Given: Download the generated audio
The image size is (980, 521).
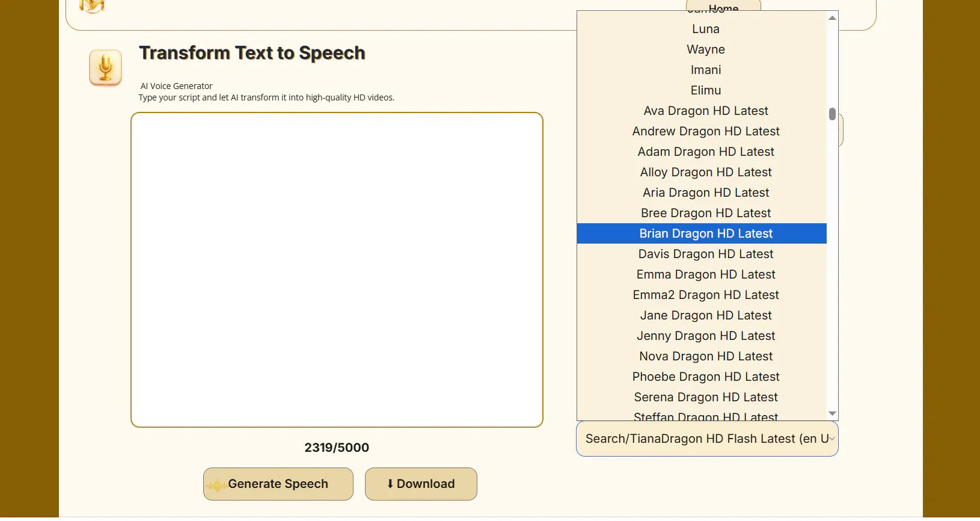Looking at the screenshot, I should [x=421, y=484].
